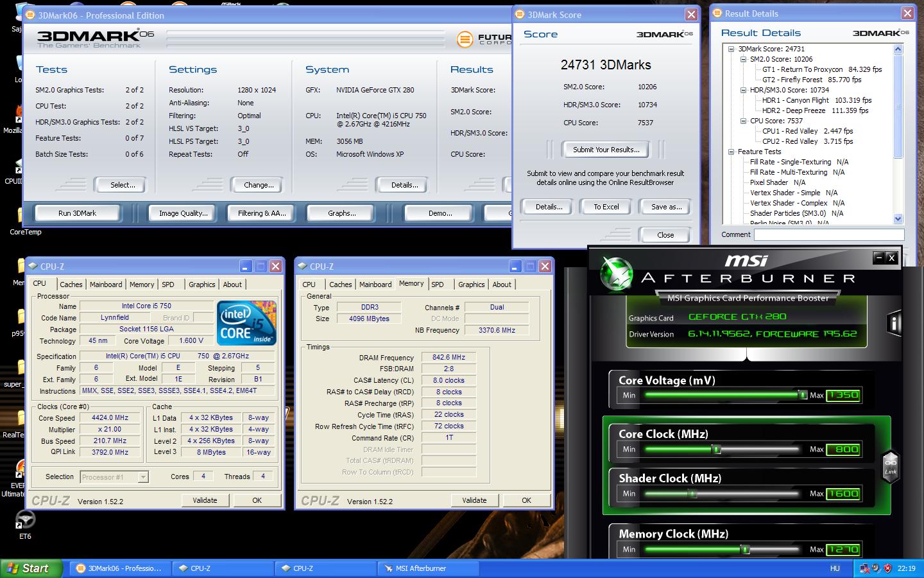This screenshot has height=578, width=924.
Task: Open Mainboard tab in left CPU-Z
Action: click(x=106, y=285)
